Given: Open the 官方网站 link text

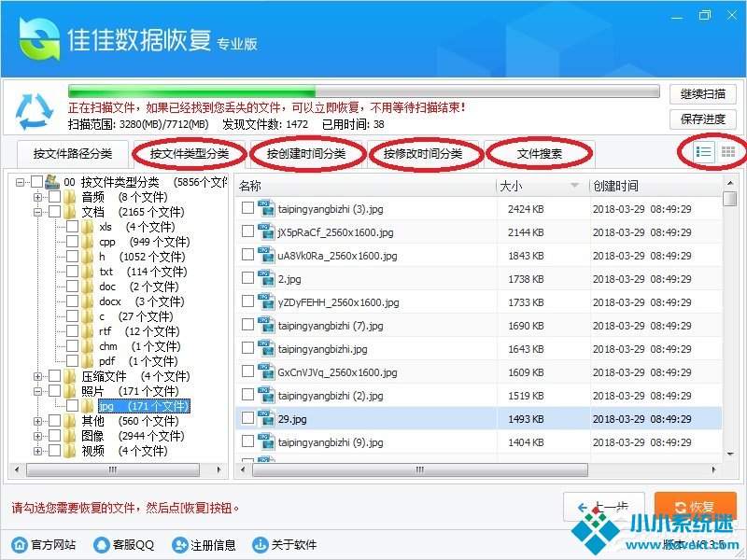Looking at the screenshot, I should click(x=53, y=545).
